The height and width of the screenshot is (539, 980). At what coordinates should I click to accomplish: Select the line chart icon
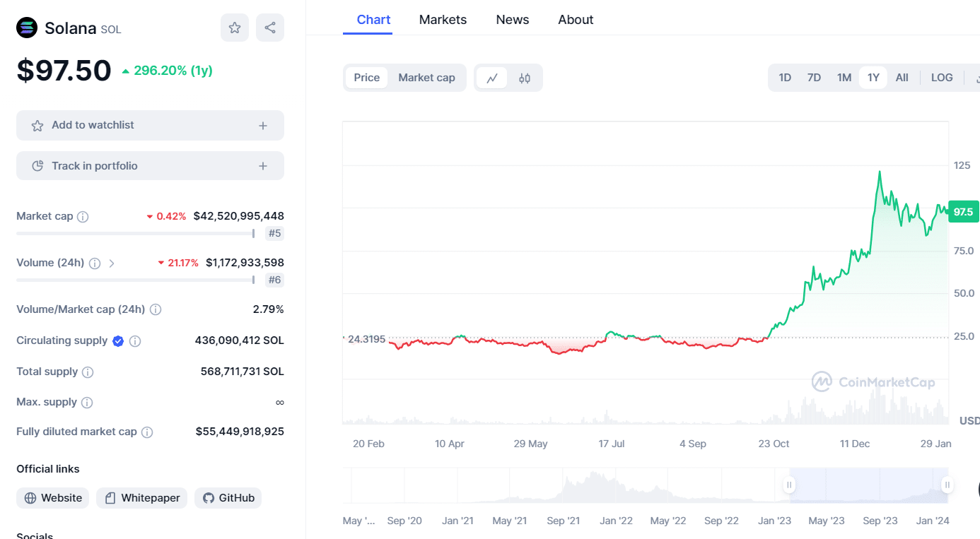click(x=492, y=78)
